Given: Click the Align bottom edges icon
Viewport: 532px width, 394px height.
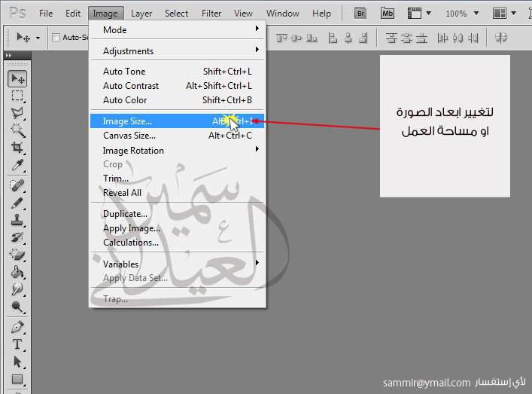Looking at the screenshot, I should click(x=312, y=38).
